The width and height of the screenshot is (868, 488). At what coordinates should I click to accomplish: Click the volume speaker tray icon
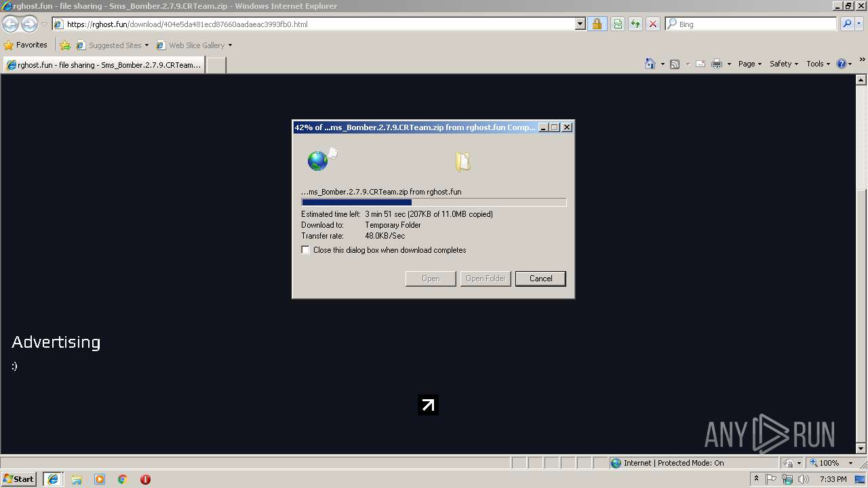[x=804, y=479]
